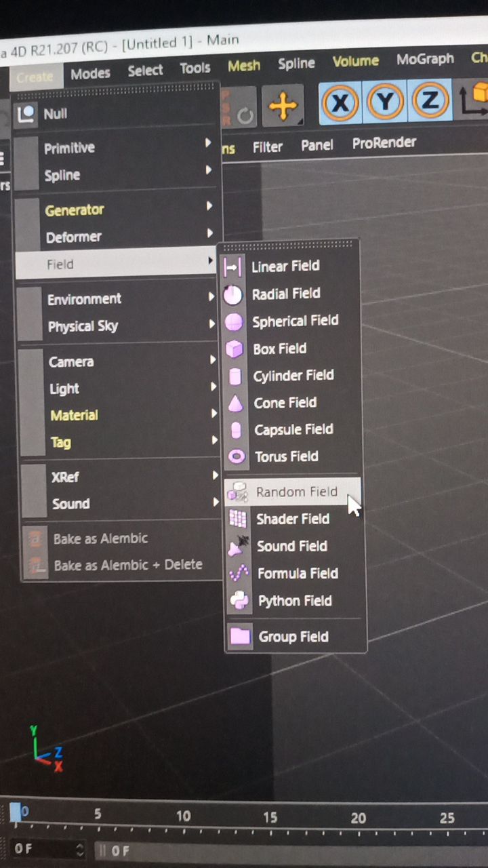This screenshot has height=868, width=488.
Task: Click the timeline playhead at frame 0
Action: click(16, 811)
